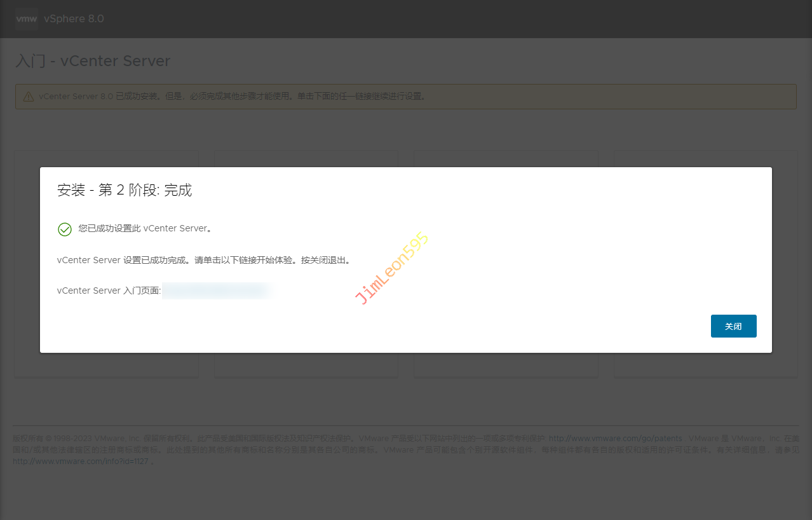Click the 安装 - 第 2 阶段: 完成 dialog title
The image size is (812, 520).
click(x=125, y=190)
